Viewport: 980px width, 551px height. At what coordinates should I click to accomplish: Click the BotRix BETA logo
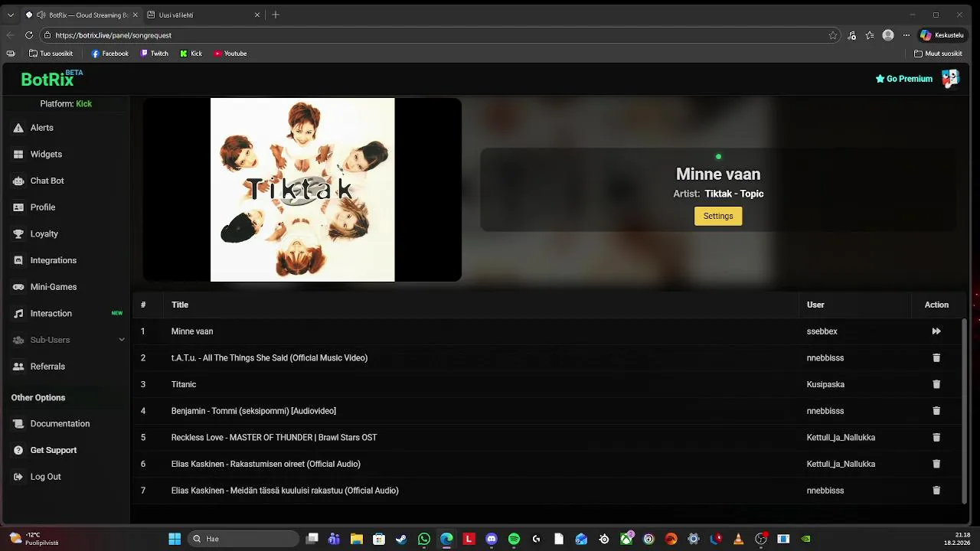tap(51, 78)
